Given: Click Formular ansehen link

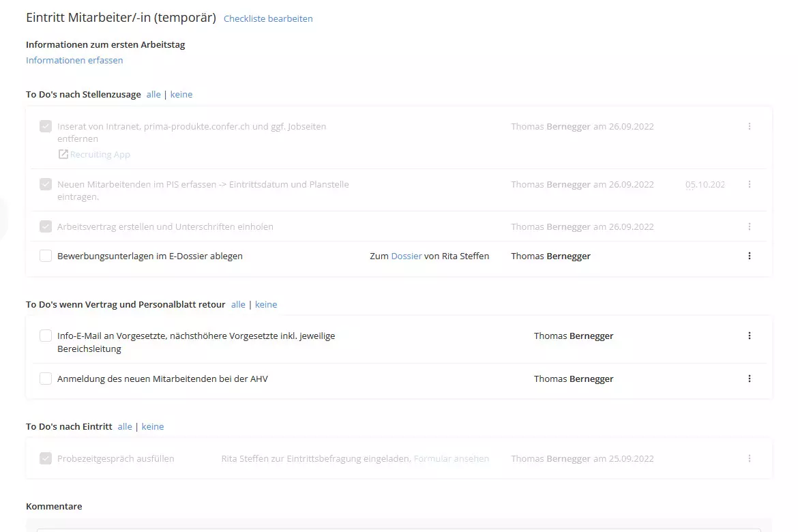Looking at the screenshot, I should pyautogui.click(x=452, y=458).
